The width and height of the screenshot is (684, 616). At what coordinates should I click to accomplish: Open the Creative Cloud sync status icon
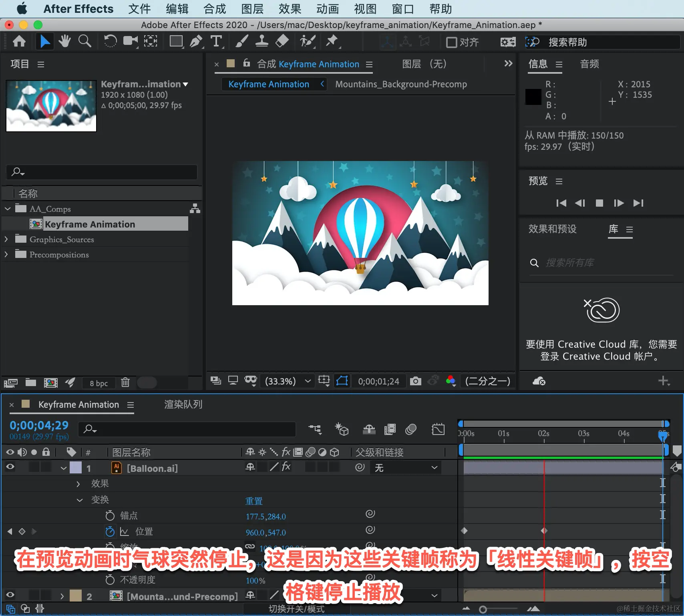click(x=539, y=381)
